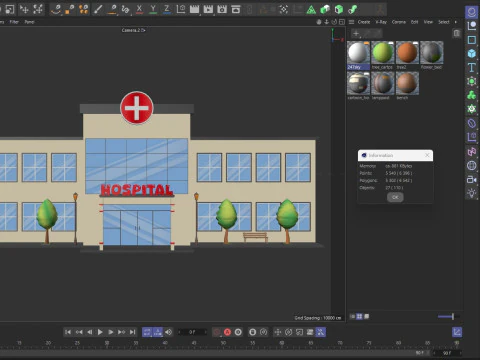Select the move tool icon
Image resolution: width=480 pixels, height=360 pixels.
(x=24, y=9)
